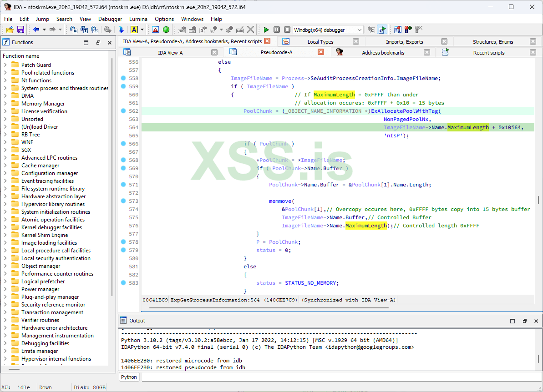This screenshot has height=392, width=543.
Task: Open the Debugger menu
Action: (x=110, y=19)
